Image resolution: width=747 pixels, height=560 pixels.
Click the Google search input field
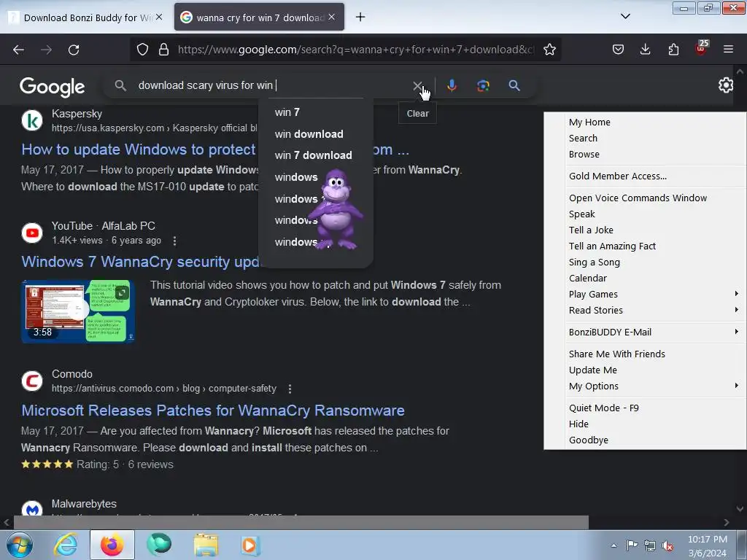(x=271, y=86)
